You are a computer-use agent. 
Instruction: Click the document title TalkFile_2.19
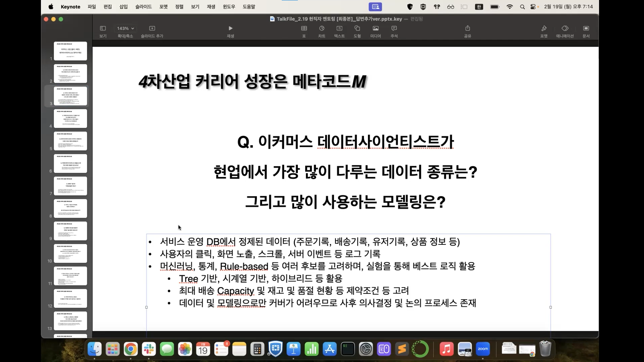pyautogui.click(x=339, y=19)
